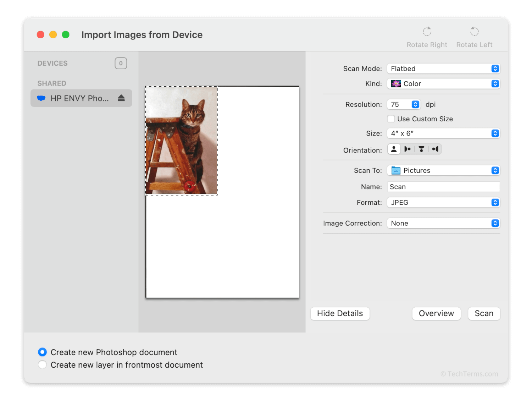Select orientation with head pointing right
This screenshot has width=532, height=401.
click(408, 149)
